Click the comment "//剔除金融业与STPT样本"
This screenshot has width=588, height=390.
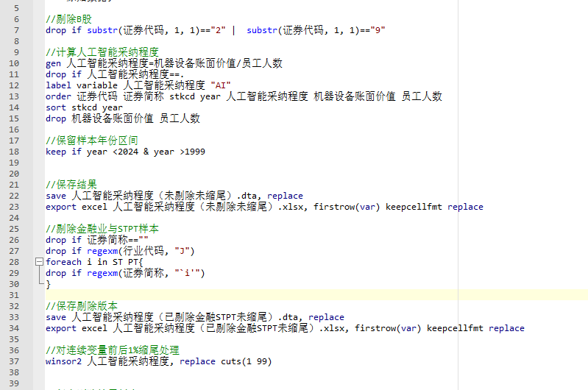click(102, 229)
